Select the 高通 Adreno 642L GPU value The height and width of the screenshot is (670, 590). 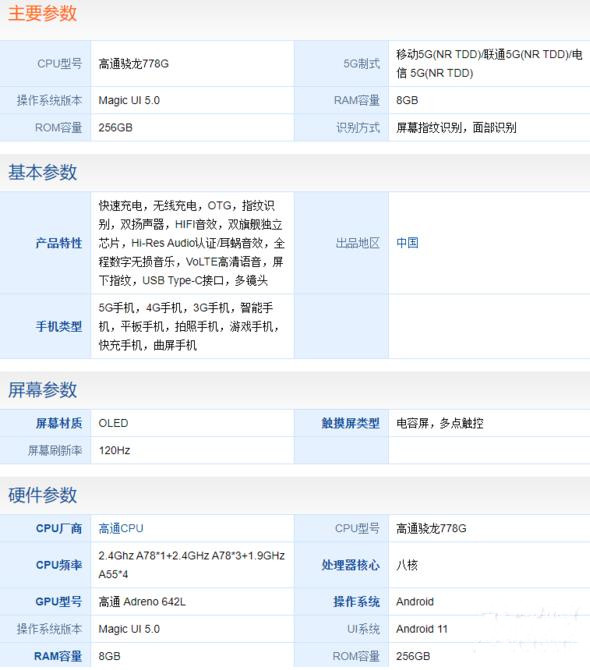pyautogui.click(x=142, y=602)
